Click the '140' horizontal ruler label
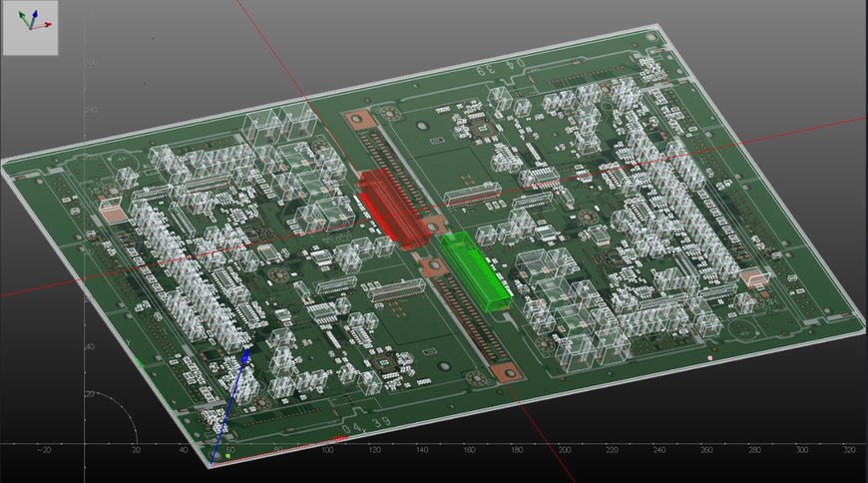 (x=422, y=450)
